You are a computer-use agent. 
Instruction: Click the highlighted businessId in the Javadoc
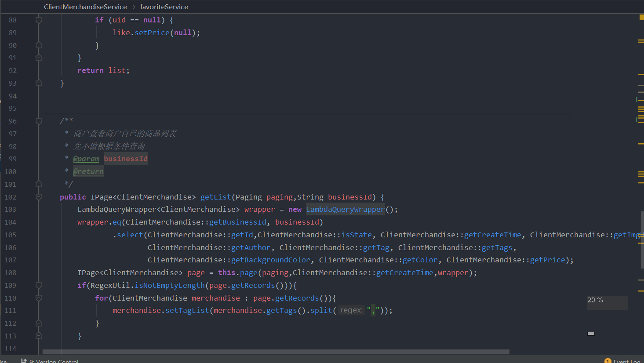(x=126, y=159)
